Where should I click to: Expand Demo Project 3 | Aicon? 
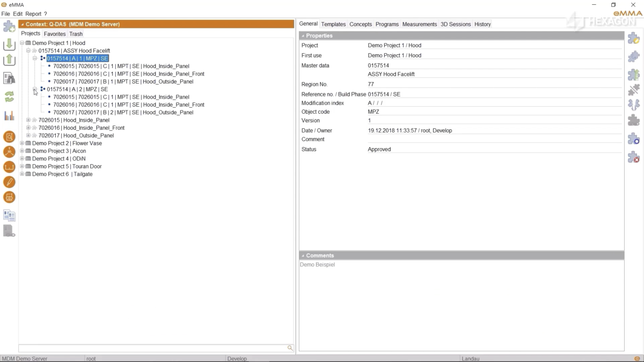pyautogui.click(x=22, y=151)
